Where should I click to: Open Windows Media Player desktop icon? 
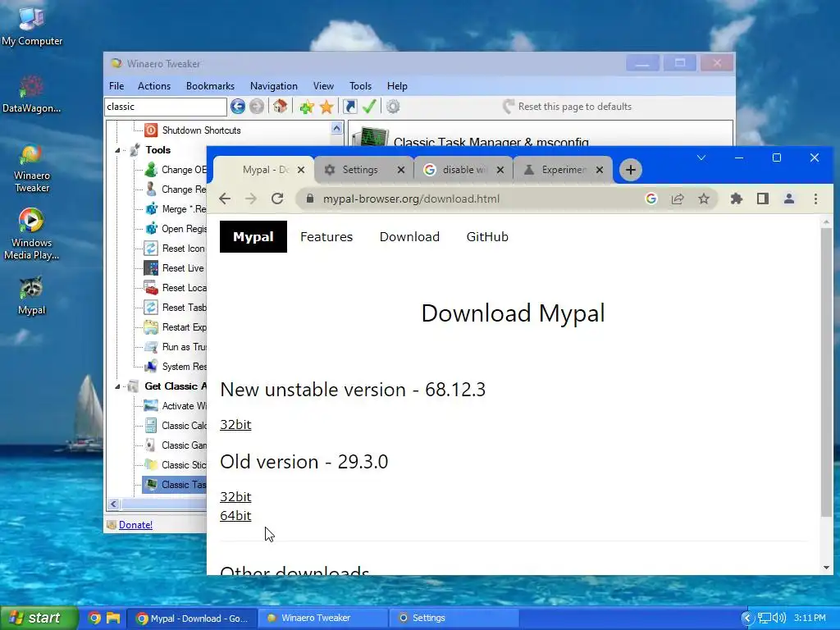coord(32,234)
